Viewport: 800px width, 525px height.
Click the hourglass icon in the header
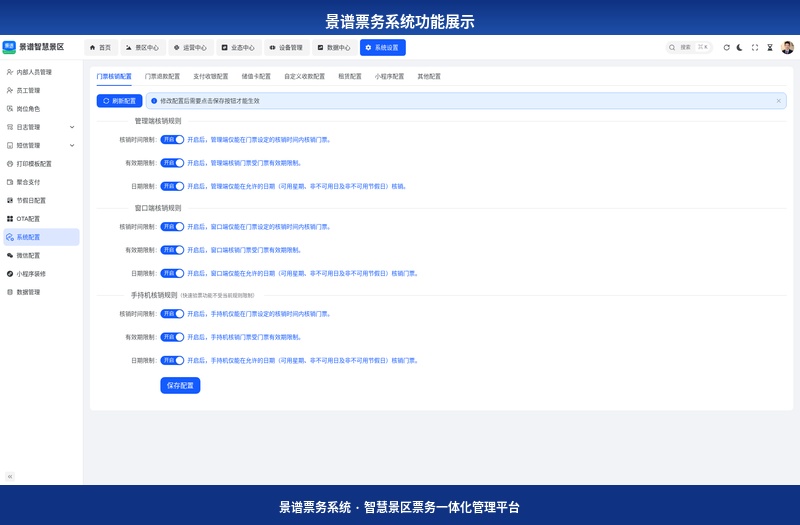770,47
